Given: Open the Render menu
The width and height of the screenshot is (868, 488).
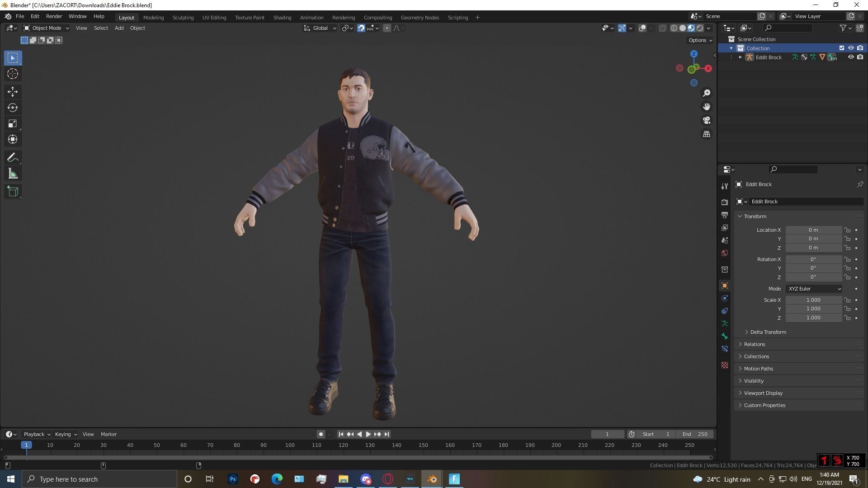Looking at the screenshot, I should coord(54,16).
